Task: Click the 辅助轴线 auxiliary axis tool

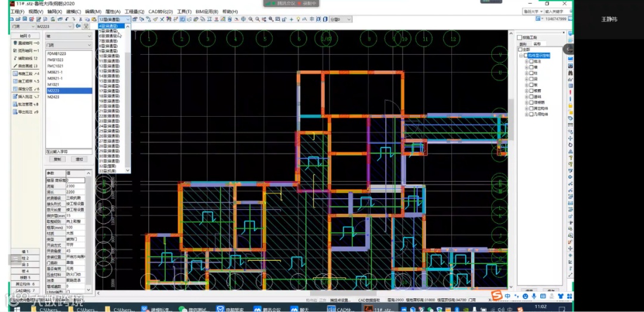Action: tap(26, 58)
